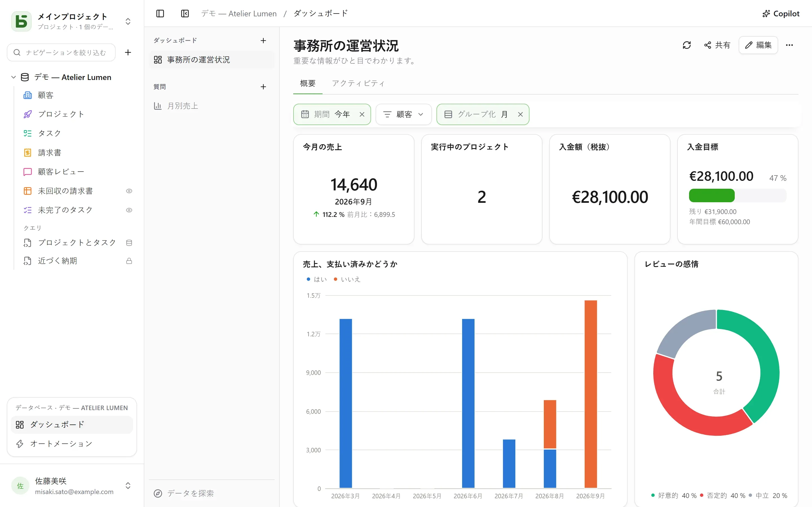Open Copilot assistant
The image size is (812, 507).
click(781, 14)
